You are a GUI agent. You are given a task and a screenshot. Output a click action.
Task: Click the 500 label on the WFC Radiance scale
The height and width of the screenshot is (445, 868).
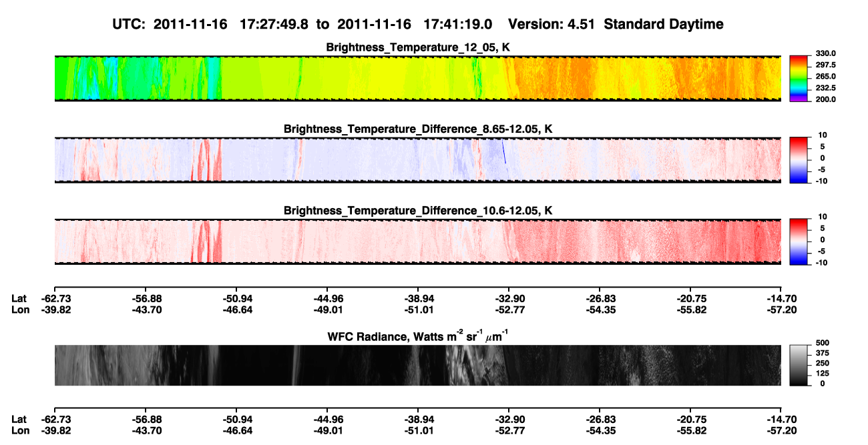point(823,343)
